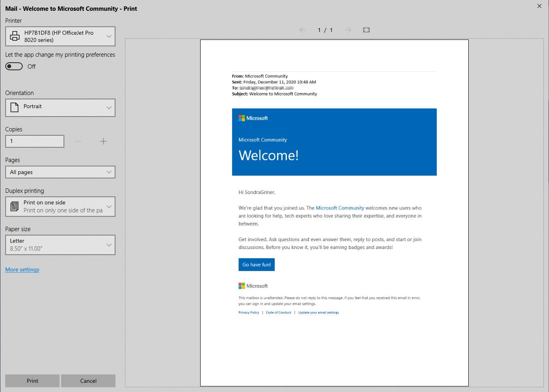Open More settings

tap(22, 269)
